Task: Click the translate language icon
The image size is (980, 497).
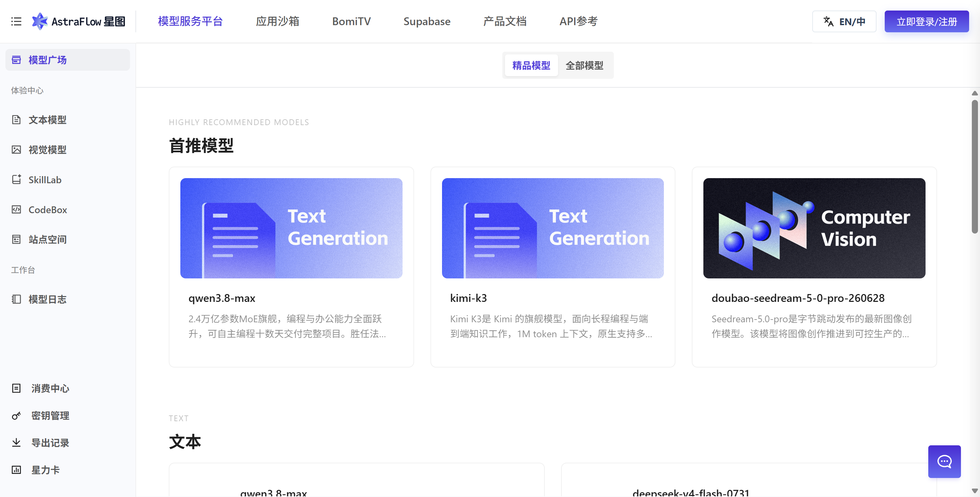Action: pos(828,21)
